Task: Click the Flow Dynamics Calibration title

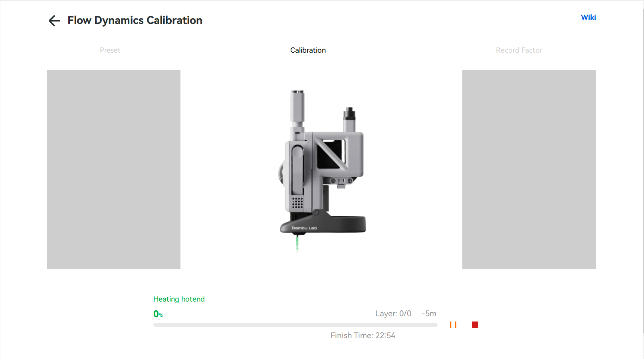Action: tap(135, 20)
